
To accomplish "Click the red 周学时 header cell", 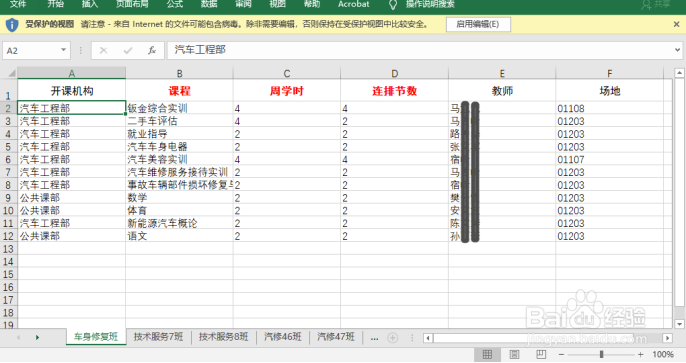I will click(x=287, y=91).
